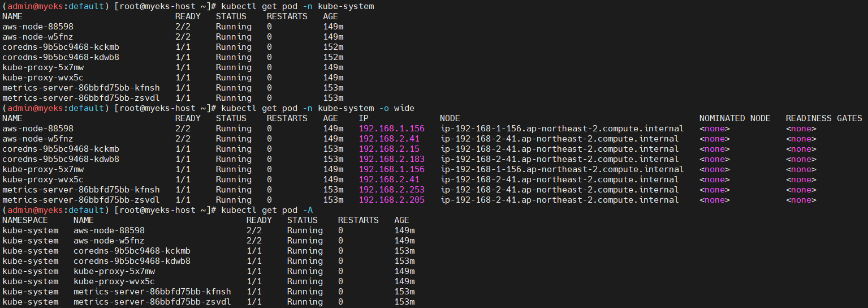
Task: Click metrics-server-86bbfd75bb-zsvdl in the -A output
Action: tap(152, 302)
